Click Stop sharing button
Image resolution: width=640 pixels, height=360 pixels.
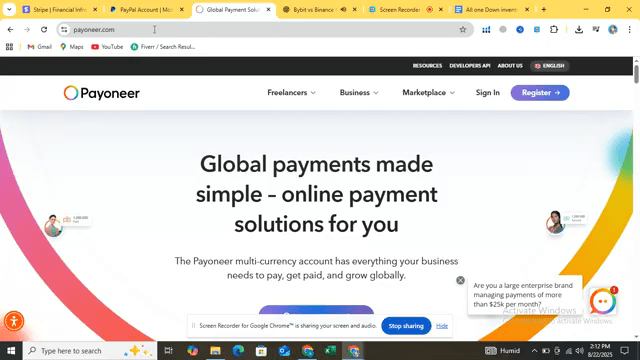pyautogui.click(x=406, y=326)
